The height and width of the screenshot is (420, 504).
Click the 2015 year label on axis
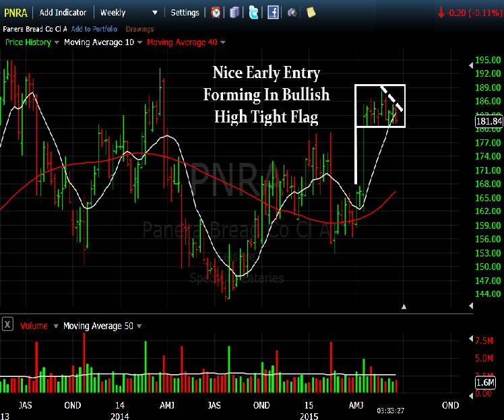point(309,416)
